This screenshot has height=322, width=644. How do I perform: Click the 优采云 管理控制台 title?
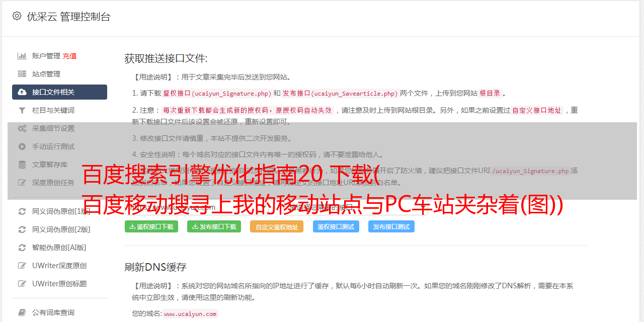pos(68,17)
